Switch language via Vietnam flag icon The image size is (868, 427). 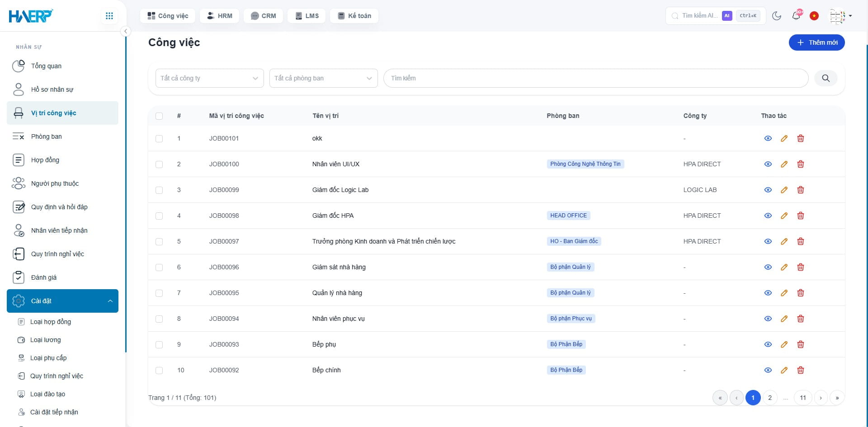click(x=814, y=16)
